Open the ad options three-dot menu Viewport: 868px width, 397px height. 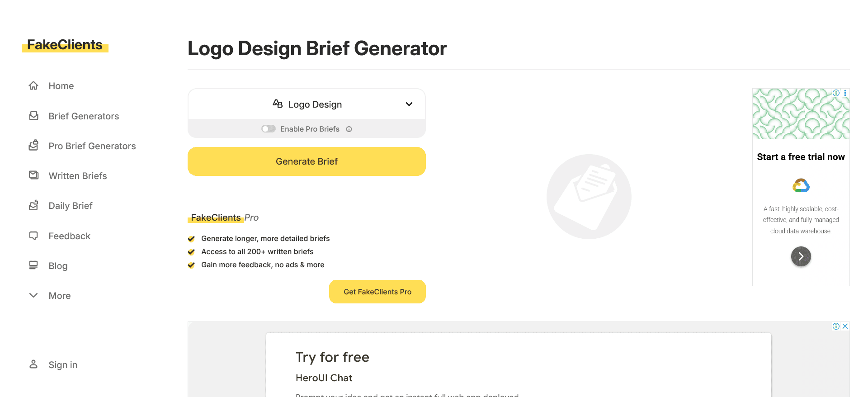(x=845, y=93)
